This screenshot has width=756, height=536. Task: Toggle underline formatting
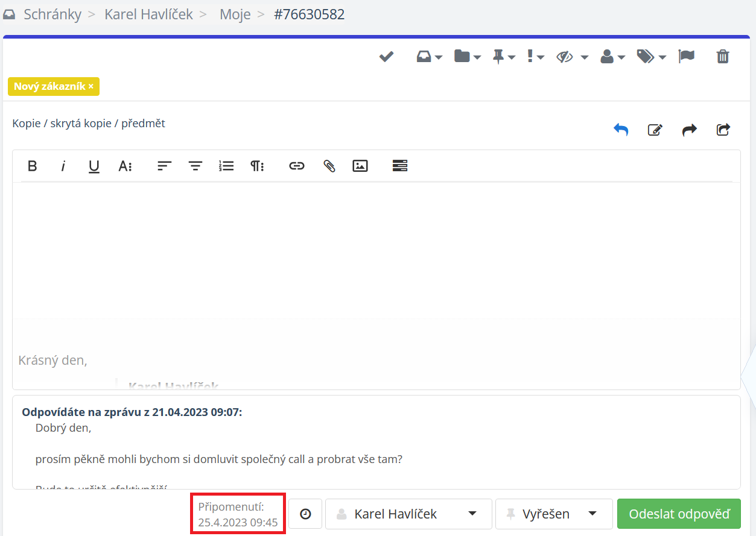[94, 166]
